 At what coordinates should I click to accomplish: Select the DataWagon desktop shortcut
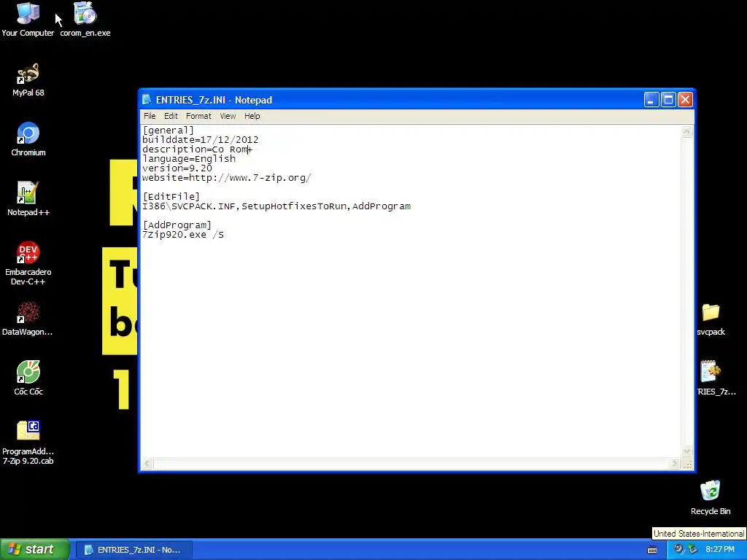point(28,319)
